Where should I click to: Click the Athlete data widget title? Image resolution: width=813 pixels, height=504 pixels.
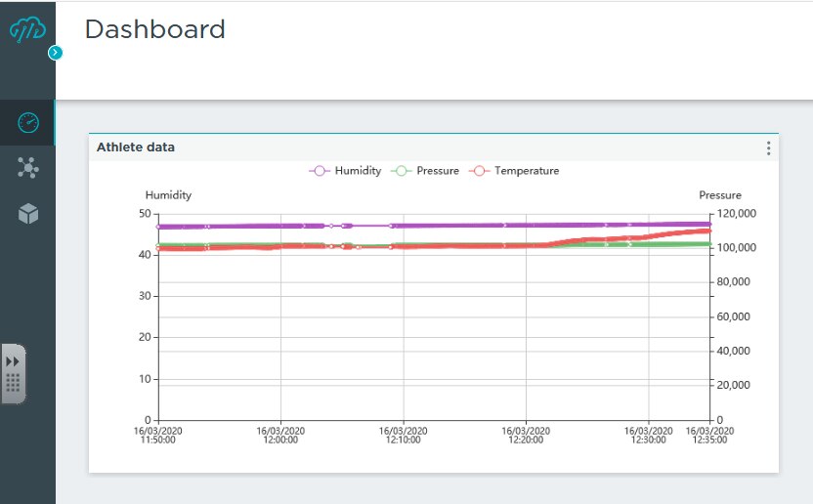tap(136, 147)
